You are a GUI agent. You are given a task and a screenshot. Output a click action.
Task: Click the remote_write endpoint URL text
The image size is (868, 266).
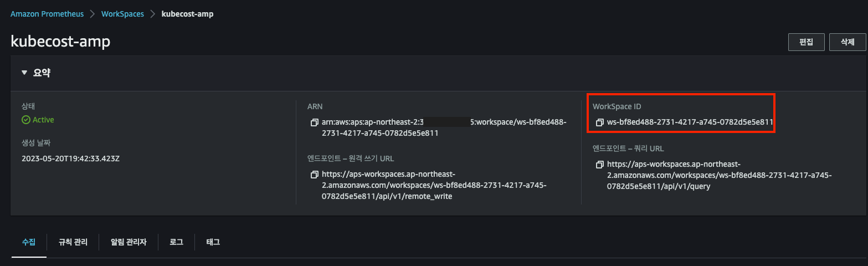434,186
